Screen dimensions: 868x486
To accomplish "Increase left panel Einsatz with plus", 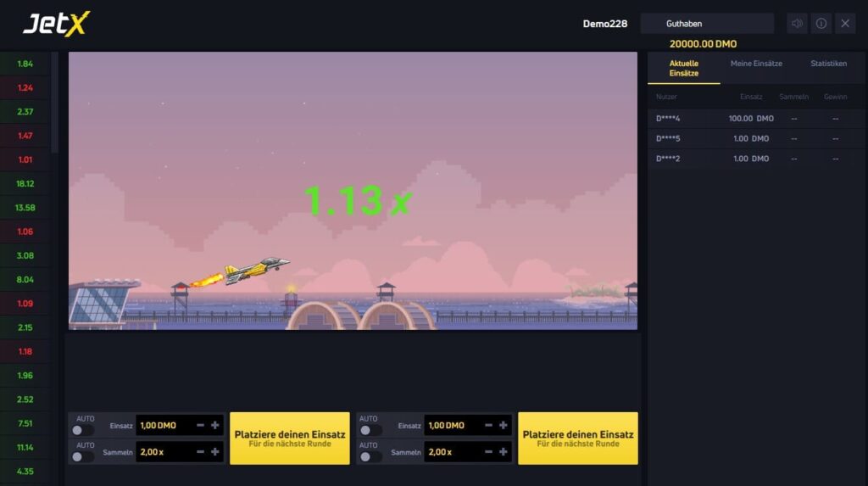I will pyautogui.click(x=215, y=425).
